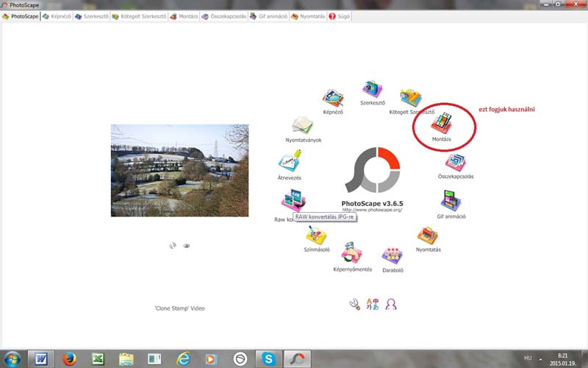This screenshot has width=588, height=368.
Task: Click the landscape photo thumbnail
Action: [x=179, y=171]
